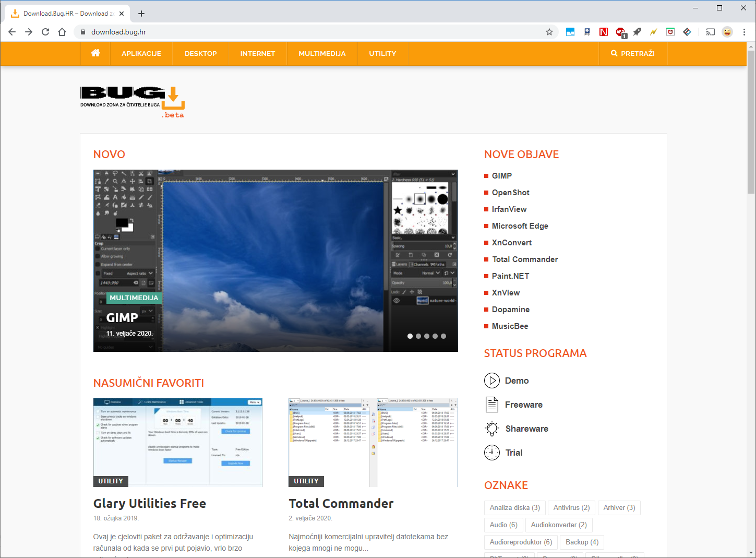Select the Download.Bug.HR browser tab
Image resolution: width=756 pixels, height=558 pixels.
point(67,14)
